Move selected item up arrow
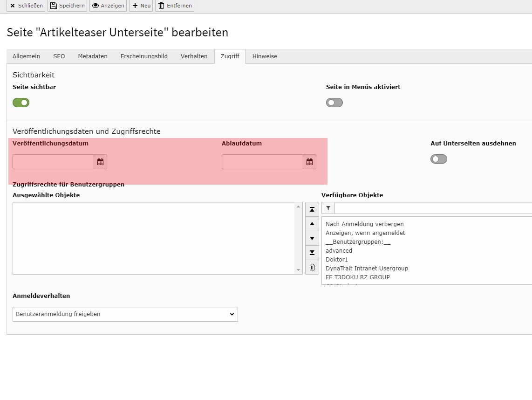Screen dimensions: 532x400 click(312, 224)
